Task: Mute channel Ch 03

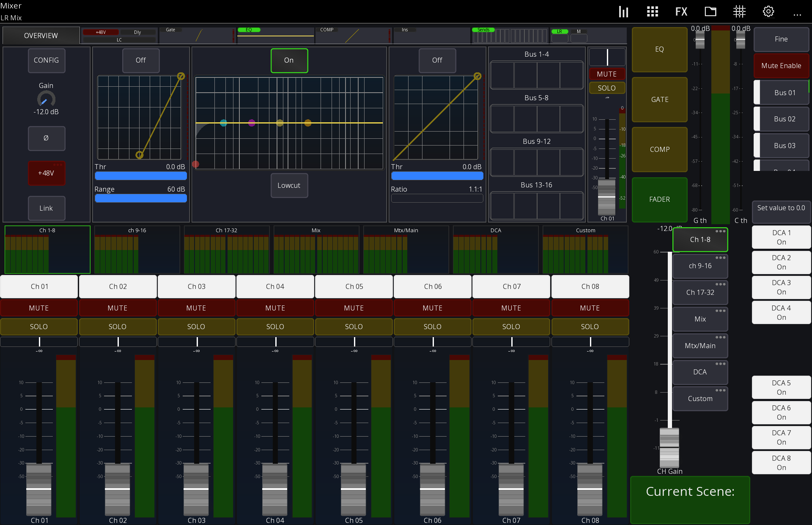Action: pos(196,308)
